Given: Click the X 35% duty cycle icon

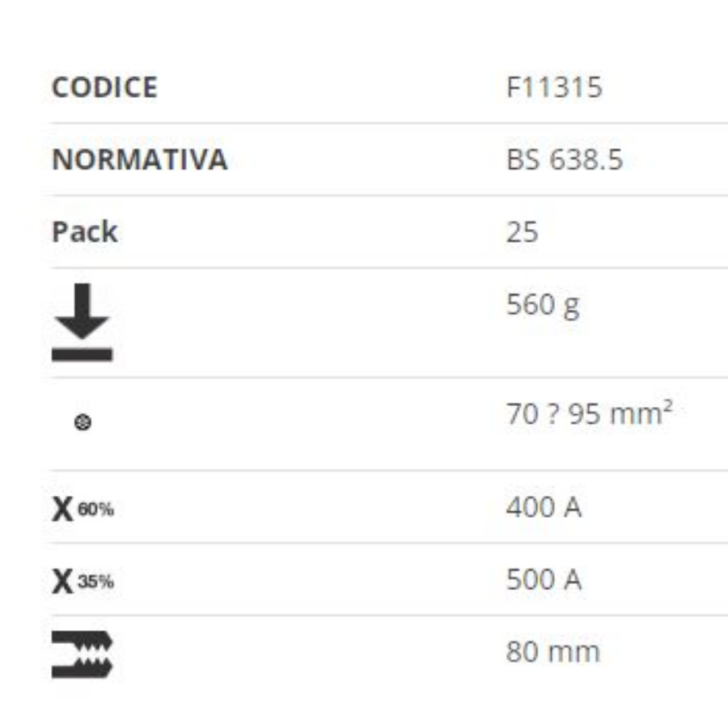Looking at the screenshot, I should point(83,582).
